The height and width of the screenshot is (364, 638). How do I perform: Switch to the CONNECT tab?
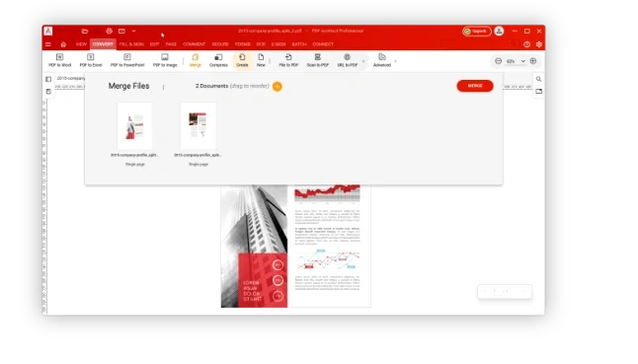323,44
